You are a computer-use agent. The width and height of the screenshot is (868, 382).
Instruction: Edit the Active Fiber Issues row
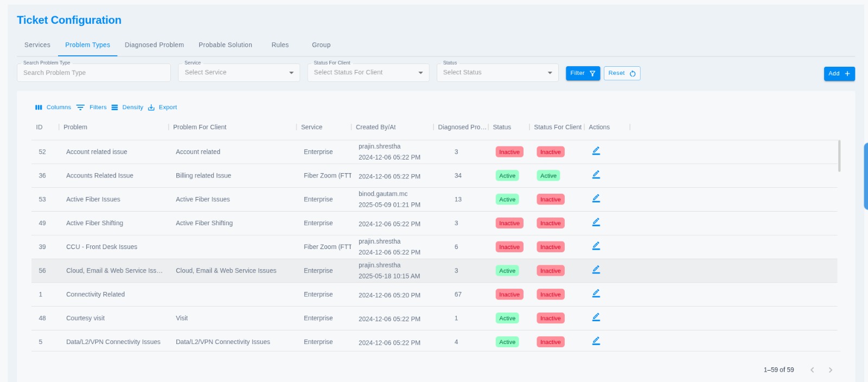596,199
